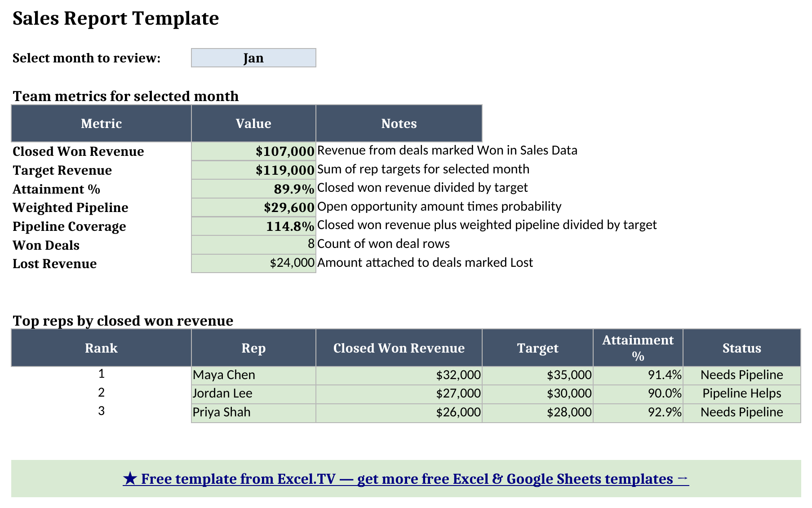This screenshot has width=812, height=508.
Task: Select the Pipeline Helps status cell
Action: (742, 394)
